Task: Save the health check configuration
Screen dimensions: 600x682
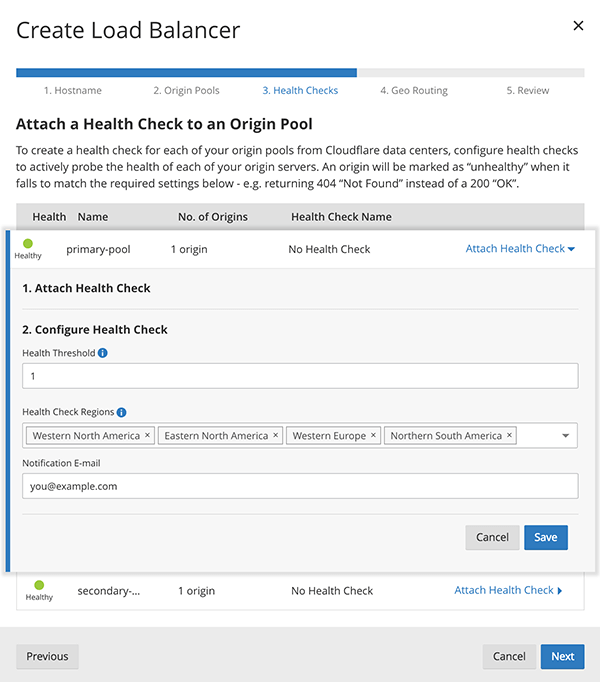Action: (x=546, y=537)
